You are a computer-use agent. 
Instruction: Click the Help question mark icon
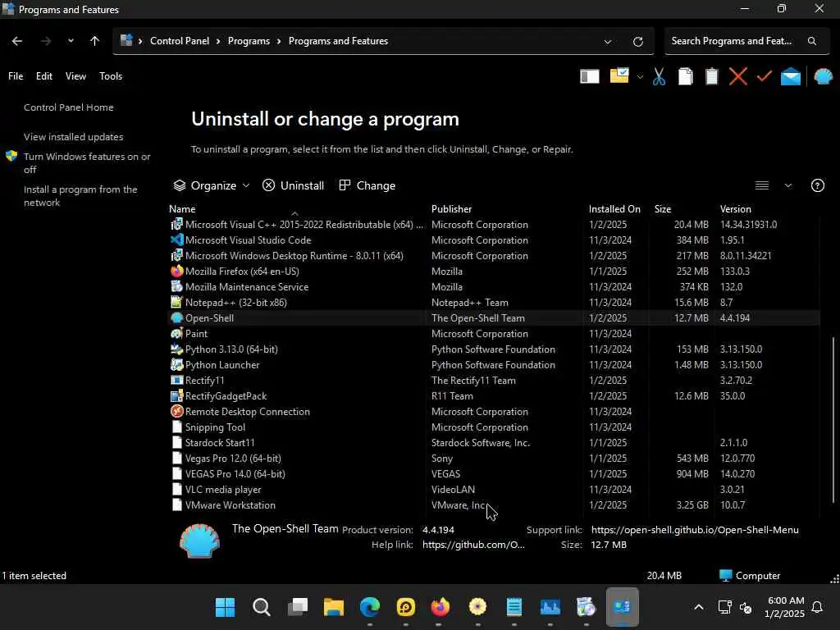point(818,185)
